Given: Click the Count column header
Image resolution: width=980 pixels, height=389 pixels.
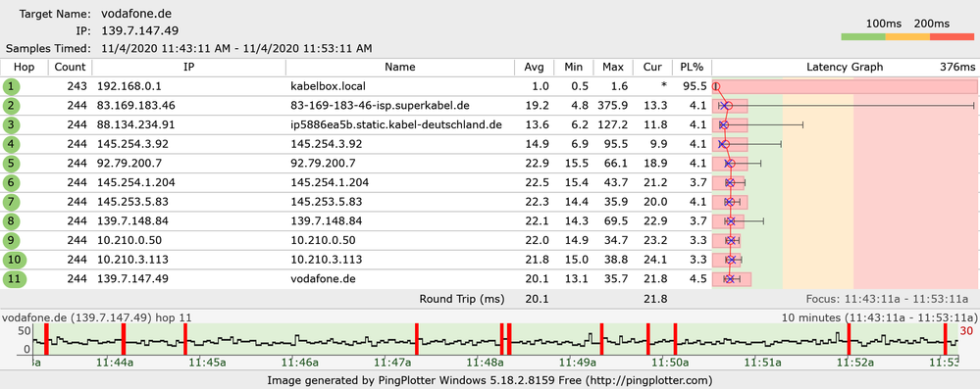Looking at the screenshot, I should click(x=70, y=68).
